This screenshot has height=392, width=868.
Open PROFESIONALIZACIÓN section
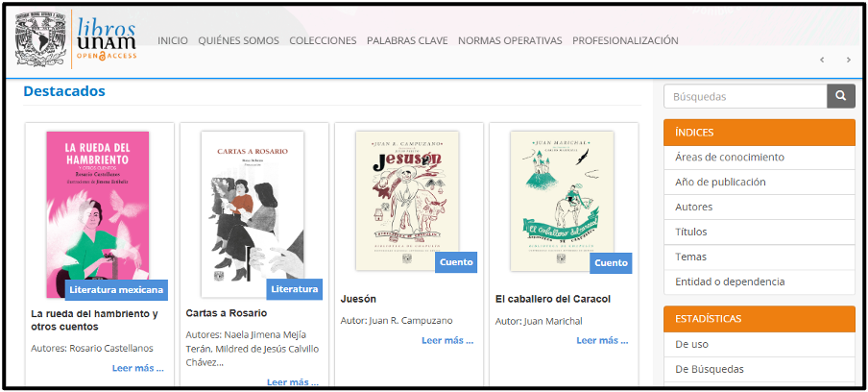[625, 40]
